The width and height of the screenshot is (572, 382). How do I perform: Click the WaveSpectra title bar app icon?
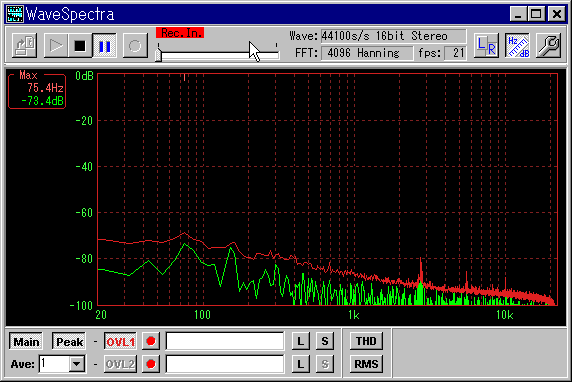click(15, 14)
